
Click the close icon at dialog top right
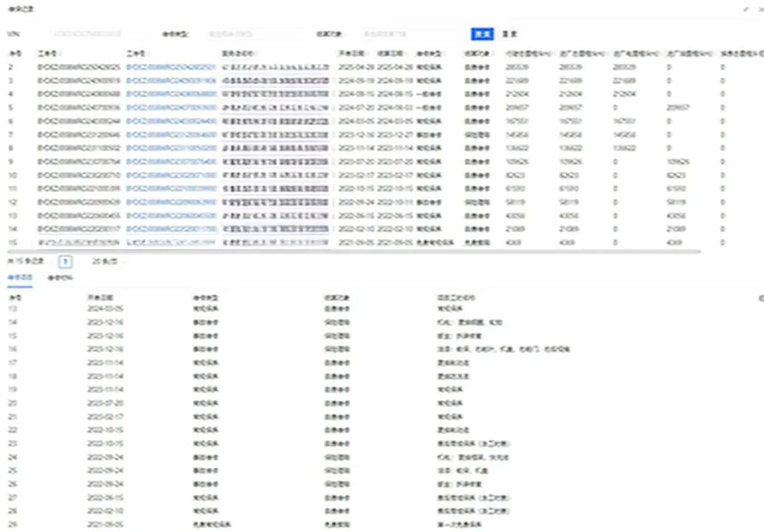click(760, 9)
